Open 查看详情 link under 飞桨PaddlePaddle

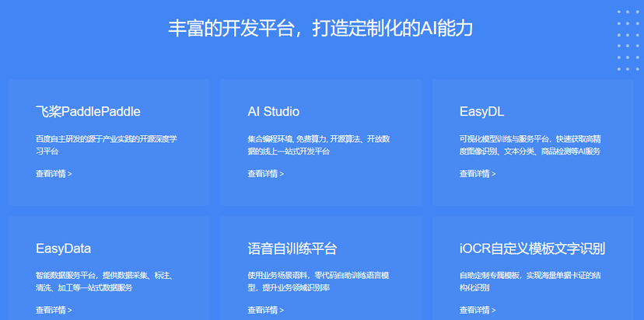point(54,173)
